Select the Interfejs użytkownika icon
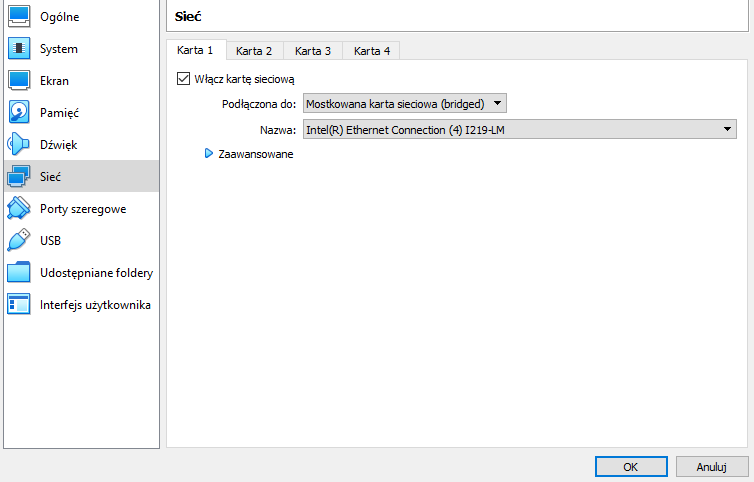Screen dimensions: 754x482 [19, 304]
